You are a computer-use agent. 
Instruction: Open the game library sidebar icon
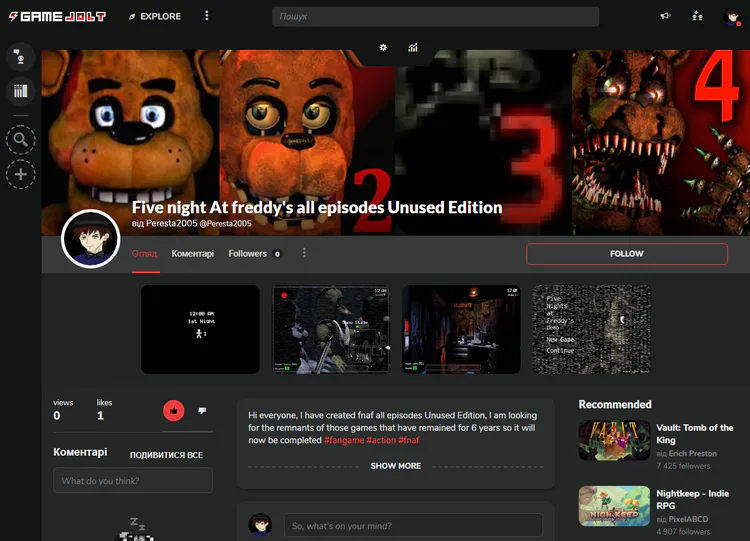click(21, 91)
